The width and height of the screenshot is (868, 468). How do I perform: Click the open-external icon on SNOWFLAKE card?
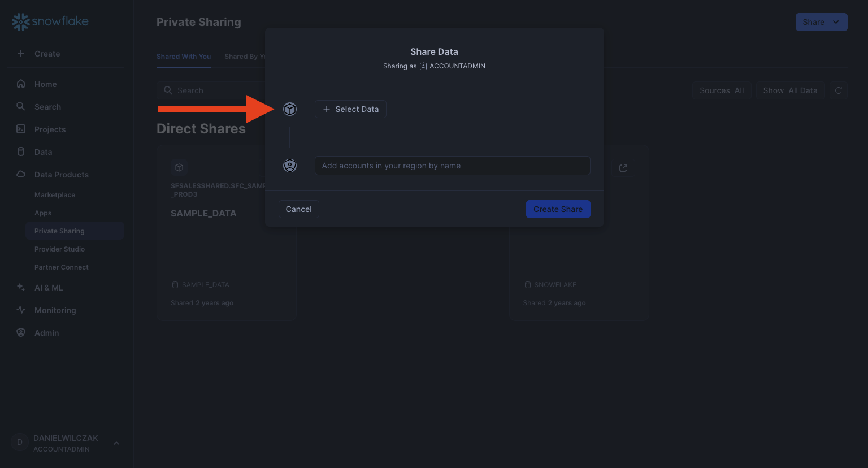(x=623, y=168)
